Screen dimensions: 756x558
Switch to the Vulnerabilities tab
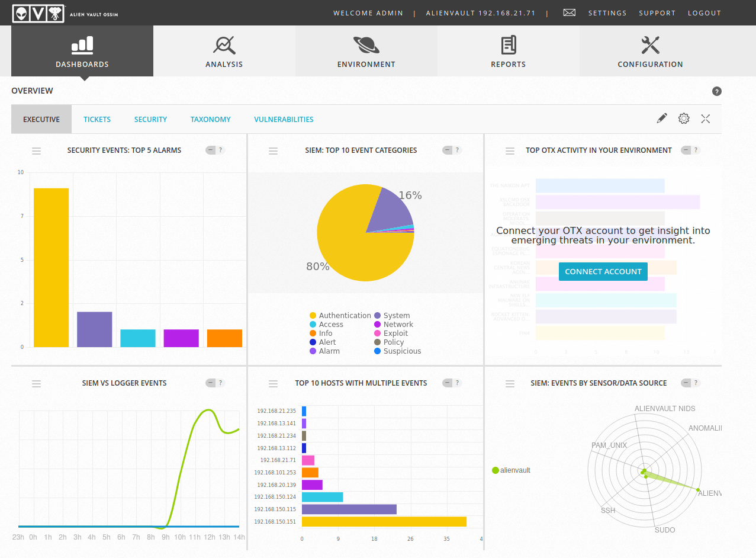[x=284, y=119]
